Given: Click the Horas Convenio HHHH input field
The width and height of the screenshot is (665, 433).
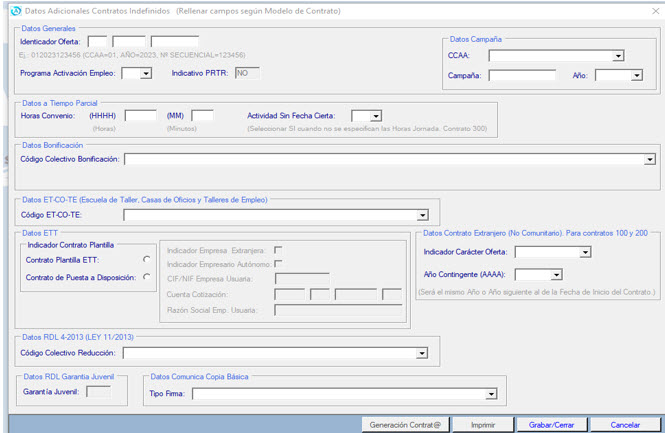Looking at the screenshot, I should click(x=140, y=117).
